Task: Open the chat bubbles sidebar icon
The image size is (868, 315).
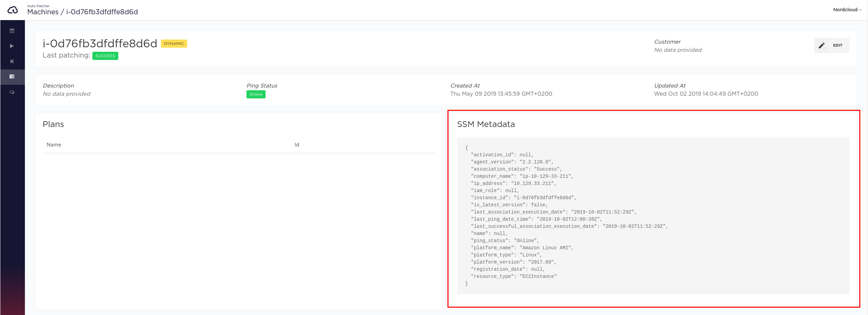Action: coord(12,92)
